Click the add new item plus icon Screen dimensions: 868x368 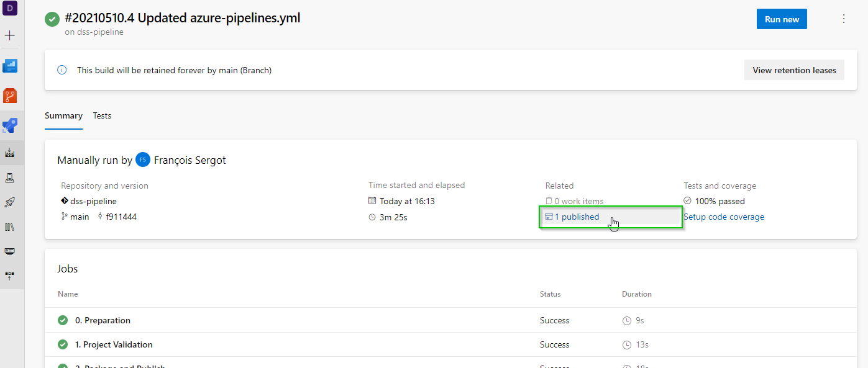coord(10,35)
